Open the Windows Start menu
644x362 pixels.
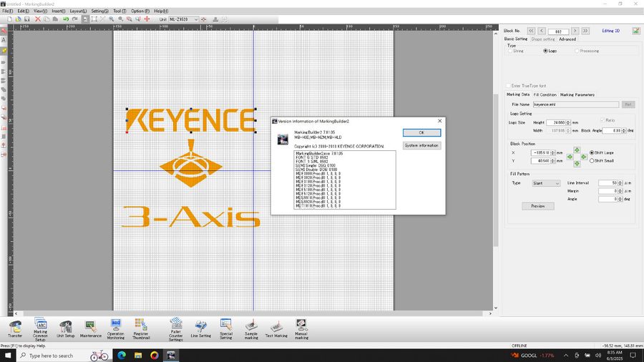click(x=8, y=356)
